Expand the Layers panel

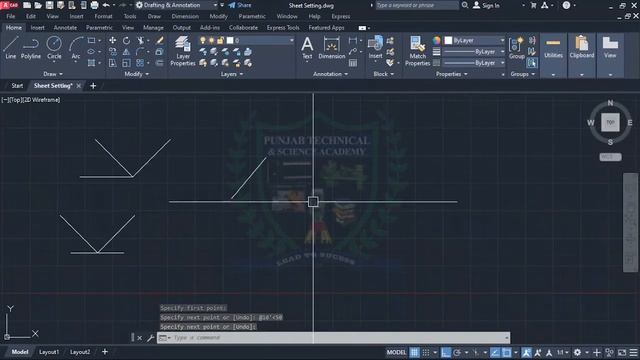(231, 74)
